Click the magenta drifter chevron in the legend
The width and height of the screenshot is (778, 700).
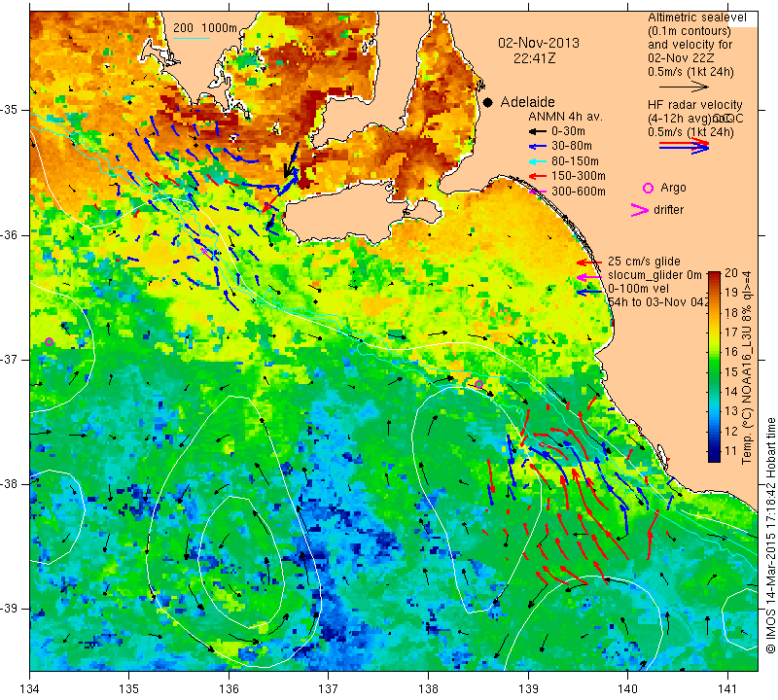(x=640, y=210)
